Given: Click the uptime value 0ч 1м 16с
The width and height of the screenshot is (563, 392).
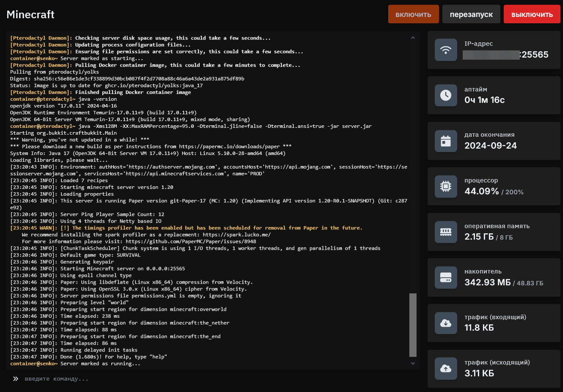Looking at the screenshot, I should point(485,100).
